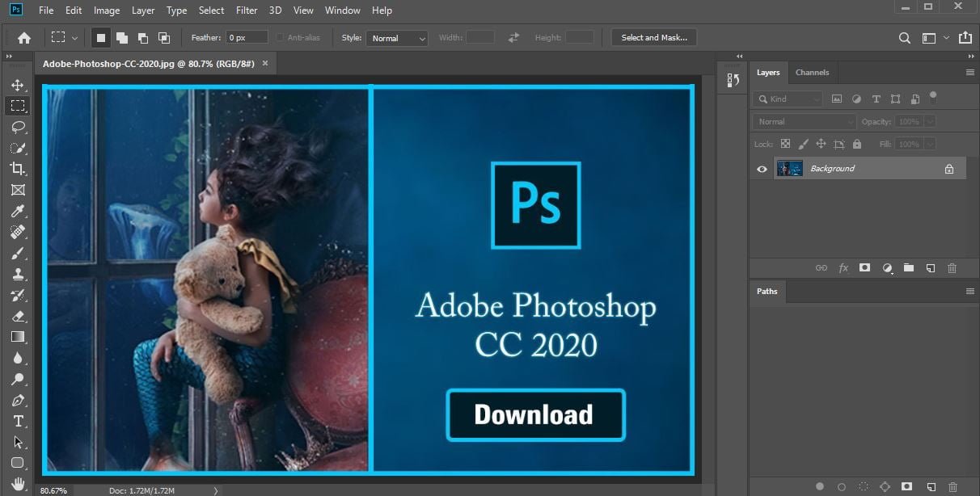Select the Brush tool
Viewport: 980px width, 496px height.
pyautogui.click(x=18, y=253)
